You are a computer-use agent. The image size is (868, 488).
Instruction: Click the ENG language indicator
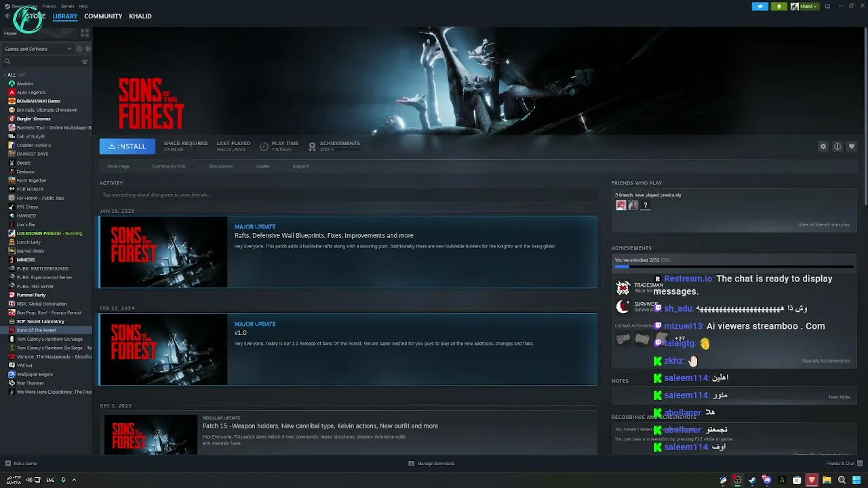coord(50,481)
